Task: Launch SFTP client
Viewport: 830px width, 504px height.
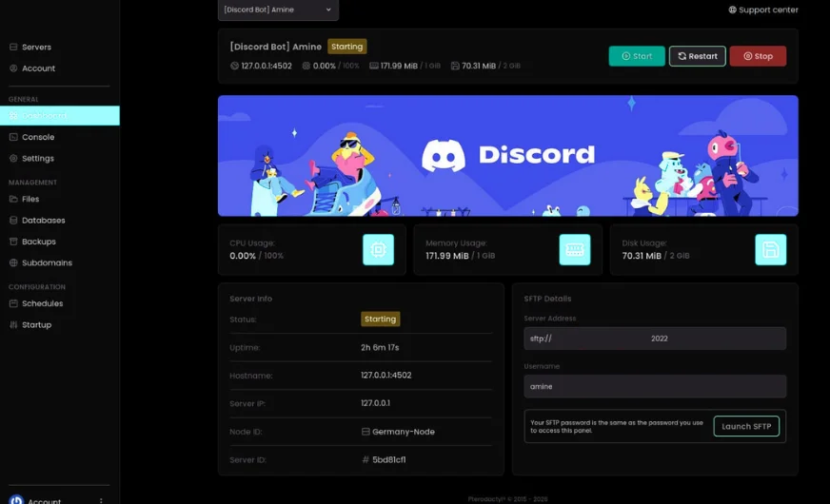Action: pos(746,426)
